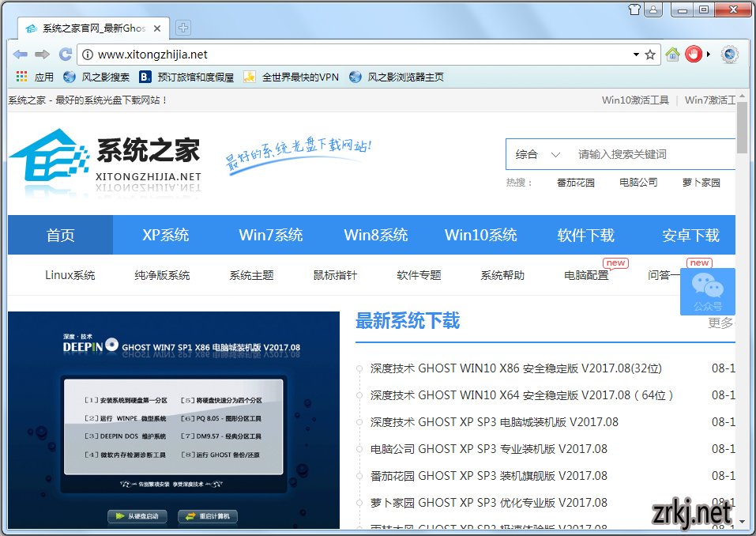Open 深度技术 GHOST WIN10 X86 安全稳定版 link
This screenshot has height=536, width=756.
pyautogui.click(x=516, y=368)
